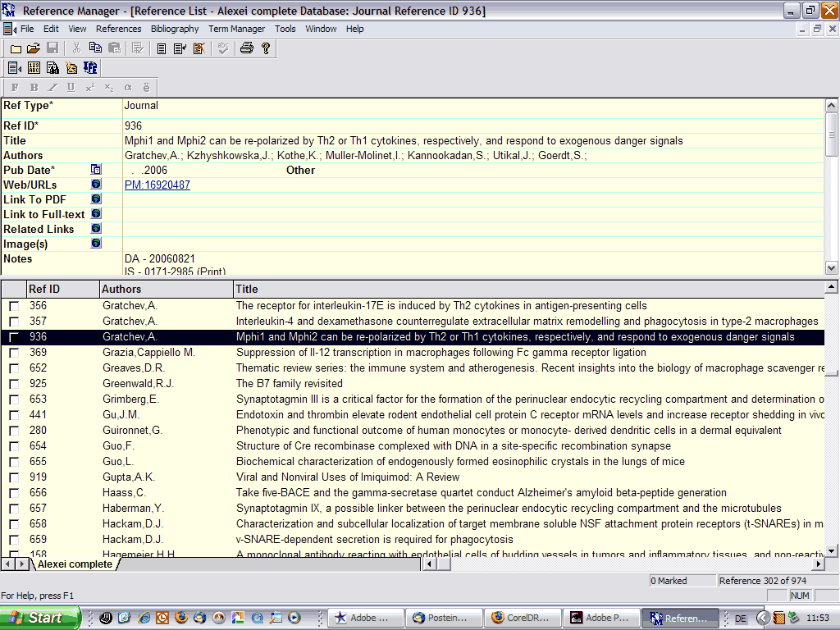
Task: Click the Start button
Action: point(39,618)
